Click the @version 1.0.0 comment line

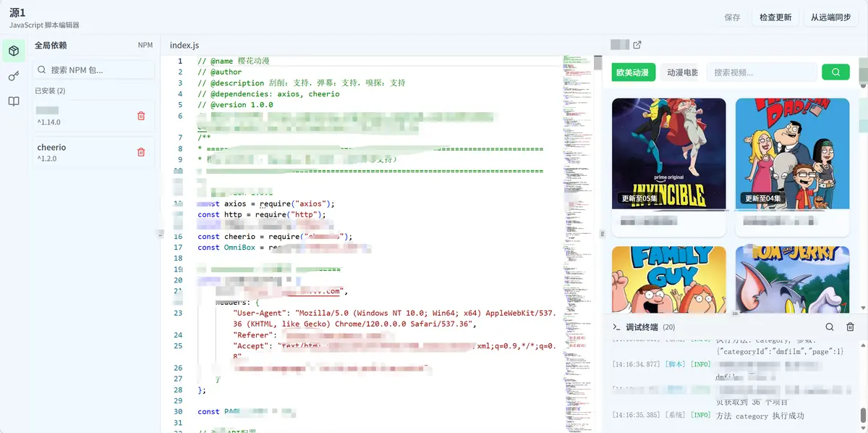click(x=235, y=105)
